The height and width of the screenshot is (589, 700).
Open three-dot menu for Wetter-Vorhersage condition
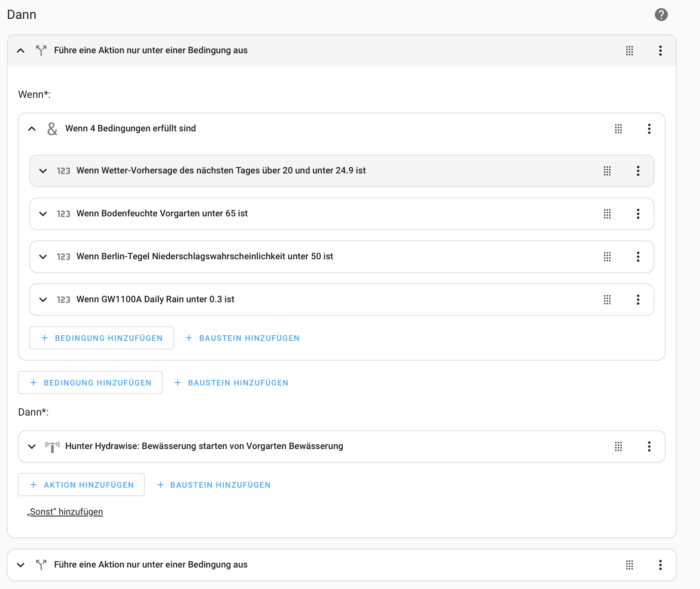(x=638, y=171)
